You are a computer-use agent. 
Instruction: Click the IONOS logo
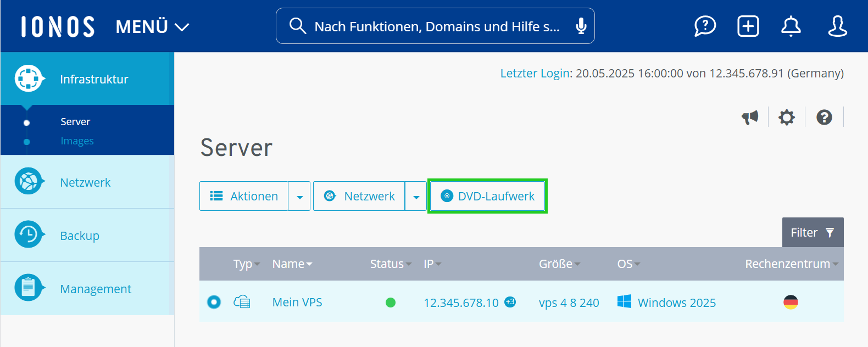click(58, 26)
